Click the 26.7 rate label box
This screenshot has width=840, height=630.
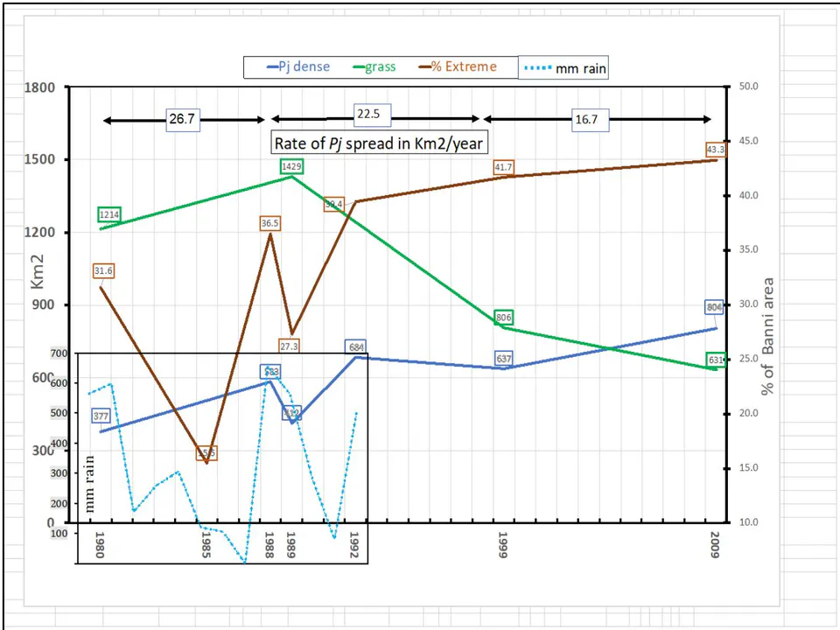coord(183,119)
